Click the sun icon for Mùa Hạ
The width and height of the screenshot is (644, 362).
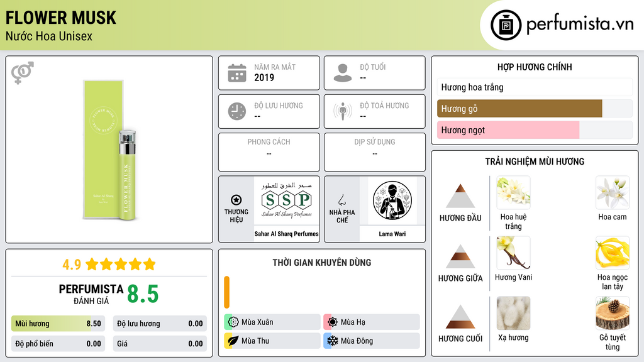[333, 322]
